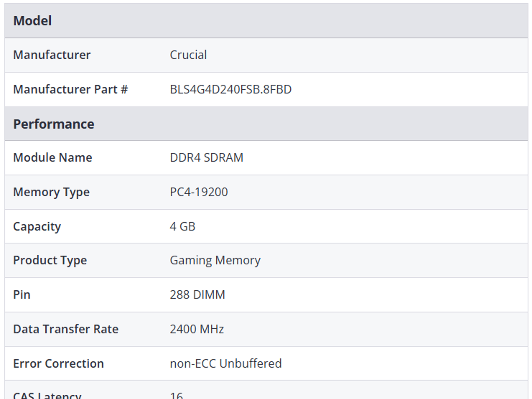The width and height of the screenshot is (532, 399).
Task: Select the 4 GB capacity value
Action: [182, 226]
